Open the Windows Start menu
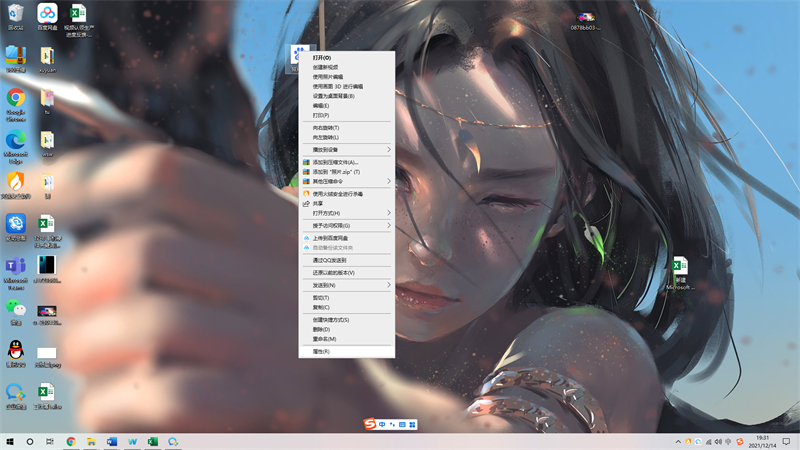This screenshot has width=800, height=450. coord(10,441)
